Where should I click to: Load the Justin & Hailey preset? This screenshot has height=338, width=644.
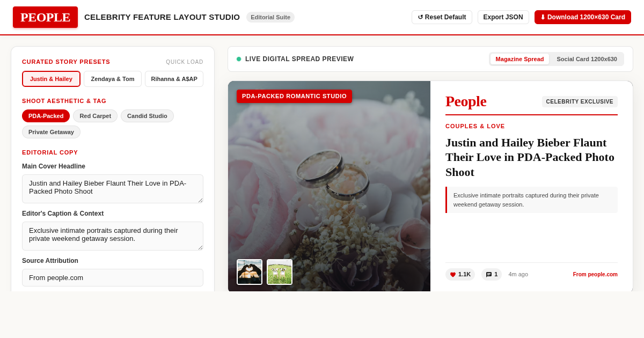tap(51, 79)
